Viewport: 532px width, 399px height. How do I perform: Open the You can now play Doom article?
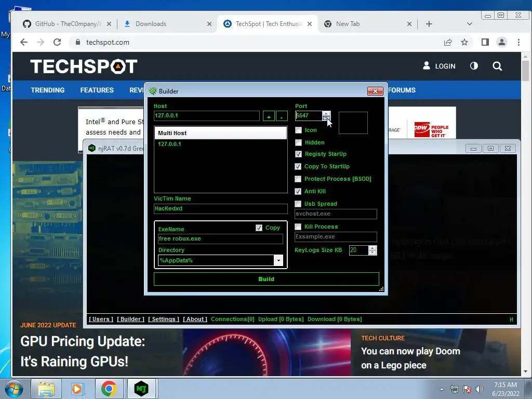coord(410,358)
